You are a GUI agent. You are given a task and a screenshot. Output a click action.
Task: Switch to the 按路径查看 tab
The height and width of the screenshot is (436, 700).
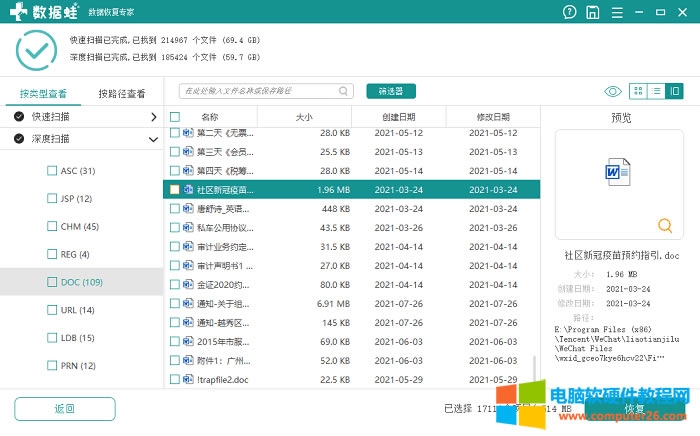(121, 94)
